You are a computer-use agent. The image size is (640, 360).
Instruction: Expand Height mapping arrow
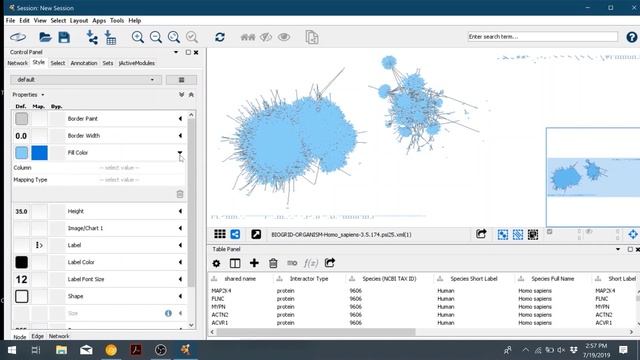point(180,211)
